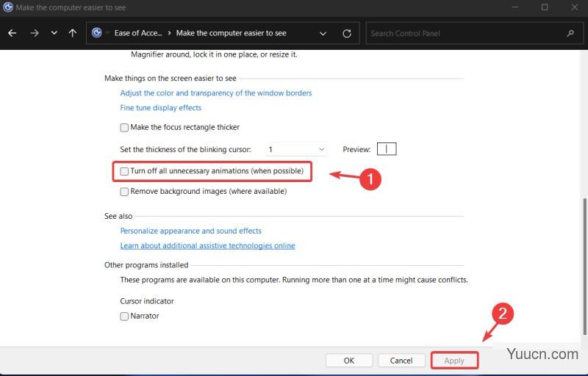Screen dimensions: 588x376
Task: Click the title bar window icon
Action: click(x=8, y=7)
